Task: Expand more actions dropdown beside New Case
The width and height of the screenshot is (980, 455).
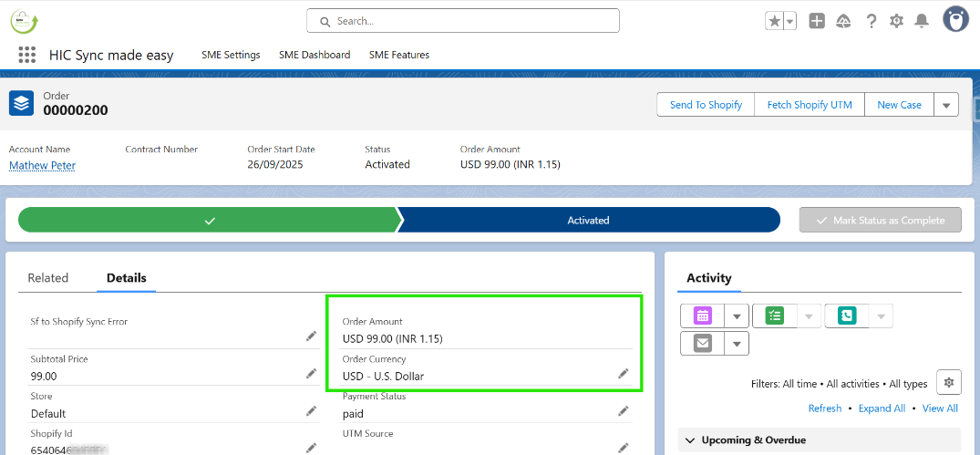Action: pyautogui.click(x=946, y=104)
